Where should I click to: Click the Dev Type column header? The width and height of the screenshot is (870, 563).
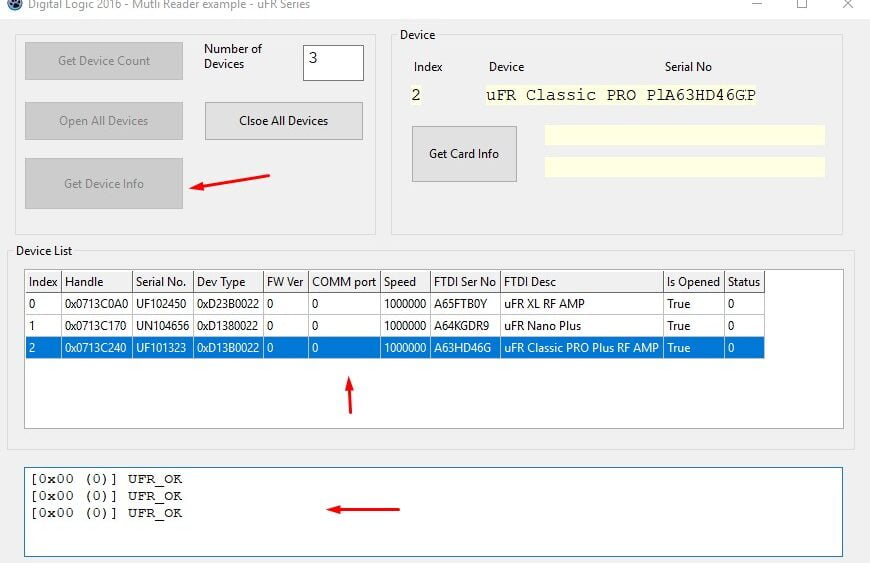coord(228,282)
